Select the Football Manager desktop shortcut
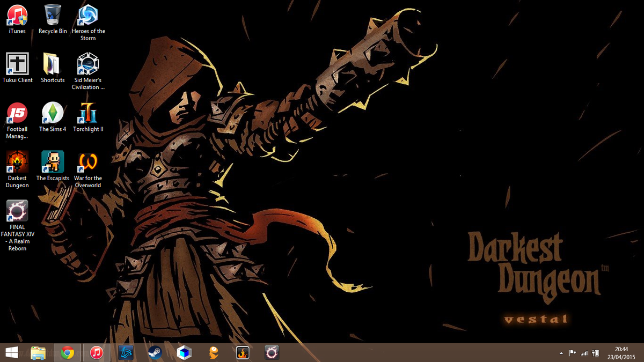Viewport: 644px width, 362px height. [x=17, y=121]
